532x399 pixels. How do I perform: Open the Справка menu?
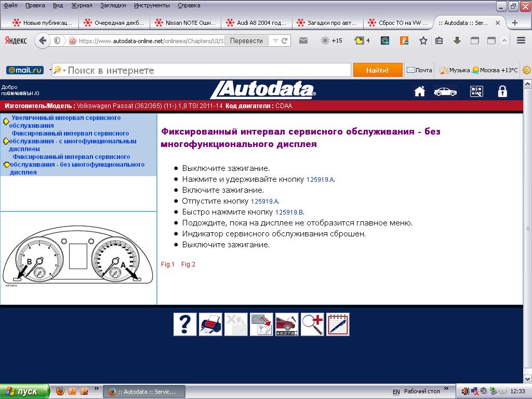click(x=189, y=5)
